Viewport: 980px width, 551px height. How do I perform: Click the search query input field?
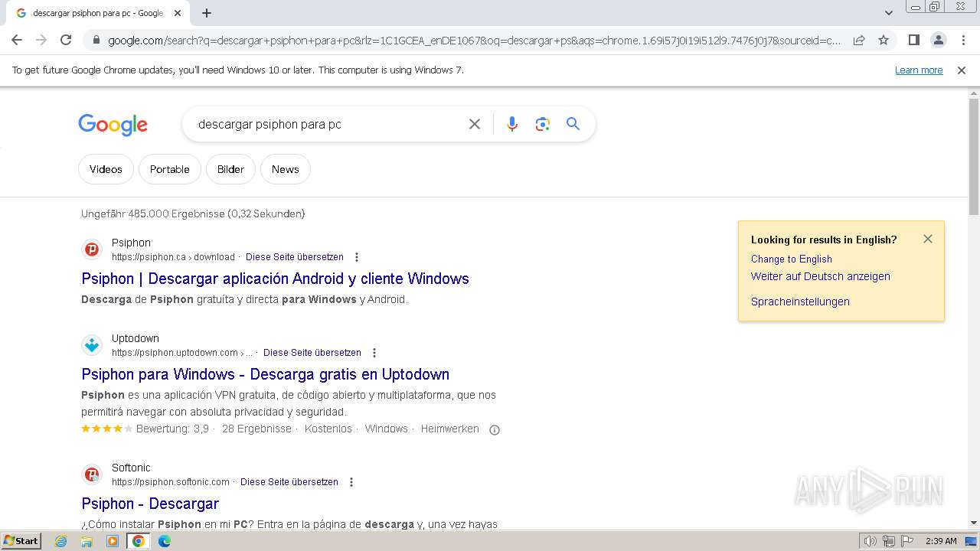point(328,124)
